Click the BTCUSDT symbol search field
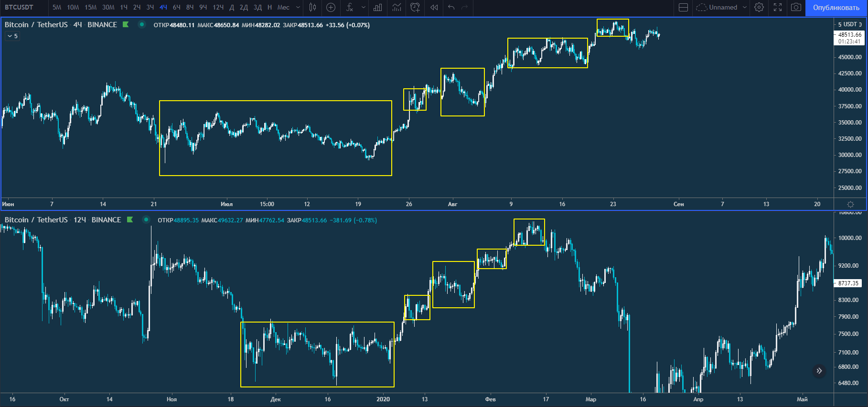The height and width of the screenshot is (407, 868). tap(19, 7)
